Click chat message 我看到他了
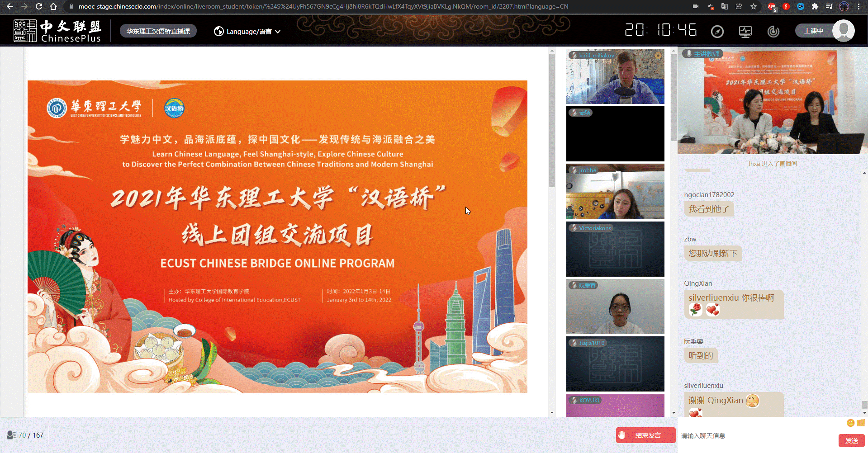This screenshot has width=868, height=453. pos(709,209)
